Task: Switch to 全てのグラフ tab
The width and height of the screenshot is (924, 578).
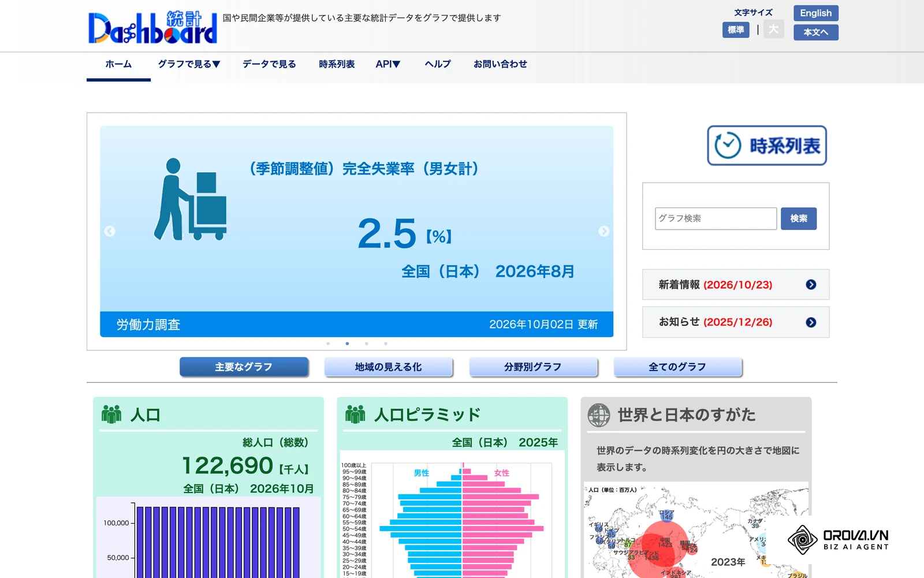Action: point(677,367)
